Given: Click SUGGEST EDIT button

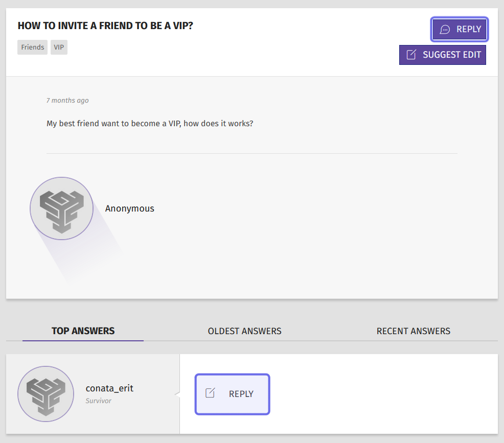Looking at the screenshot, I should coord(443,55).
